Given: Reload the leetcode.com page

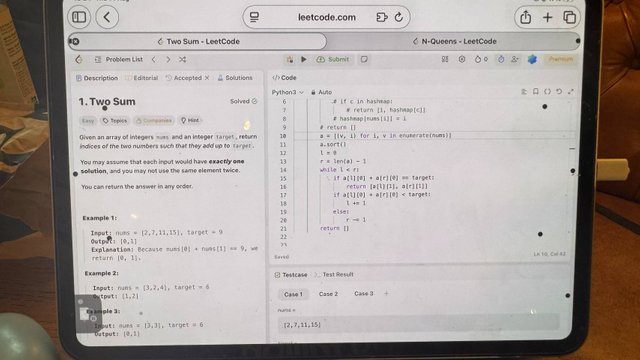Looking at the screenshot, I should tap(399, 17).
